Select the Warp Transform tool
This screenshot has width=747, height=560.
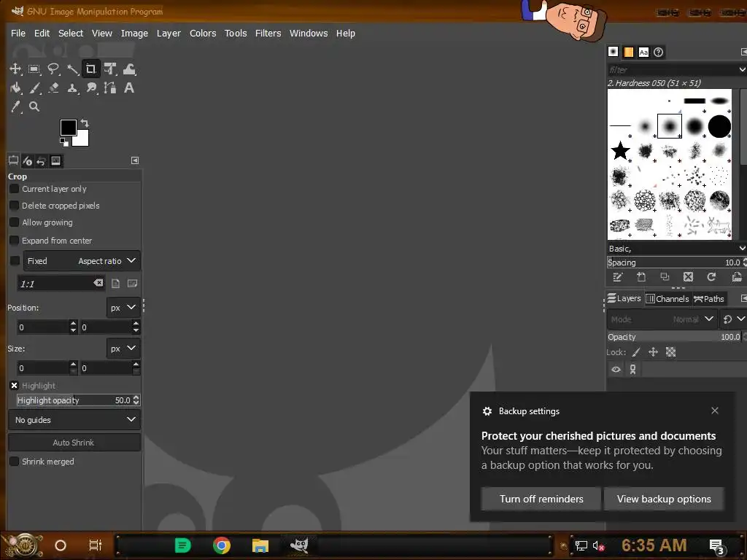coord(129,69)
